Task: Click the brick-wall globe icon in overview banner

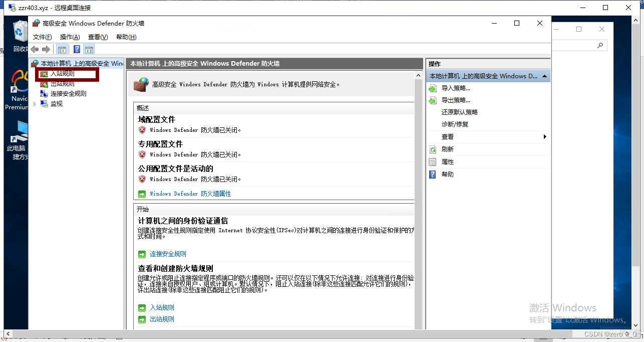Action: point(141,84)
